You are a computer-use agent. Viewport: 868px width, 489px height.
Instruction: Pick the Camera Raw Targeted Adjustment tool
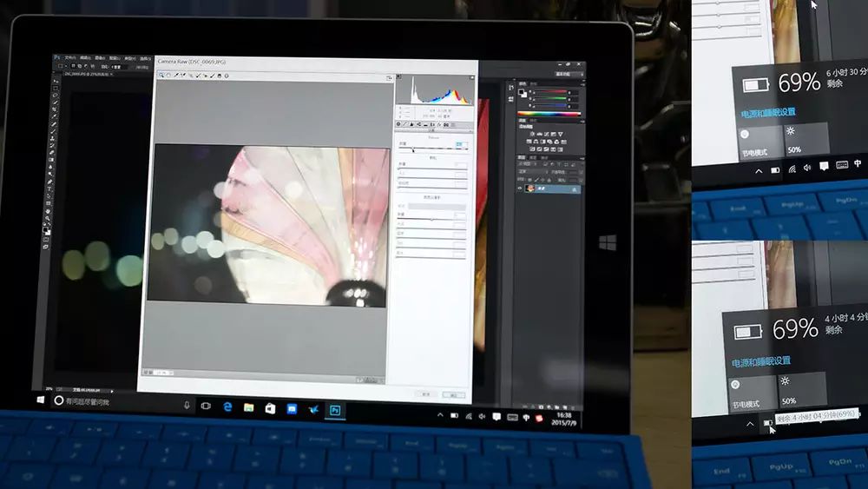pos(190,76)
